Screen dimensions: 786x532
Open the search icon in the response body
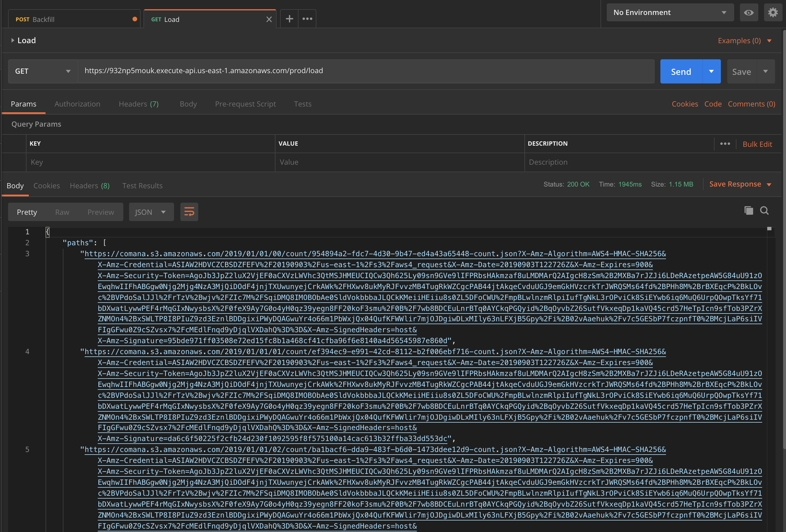click(x=764, y=210)
